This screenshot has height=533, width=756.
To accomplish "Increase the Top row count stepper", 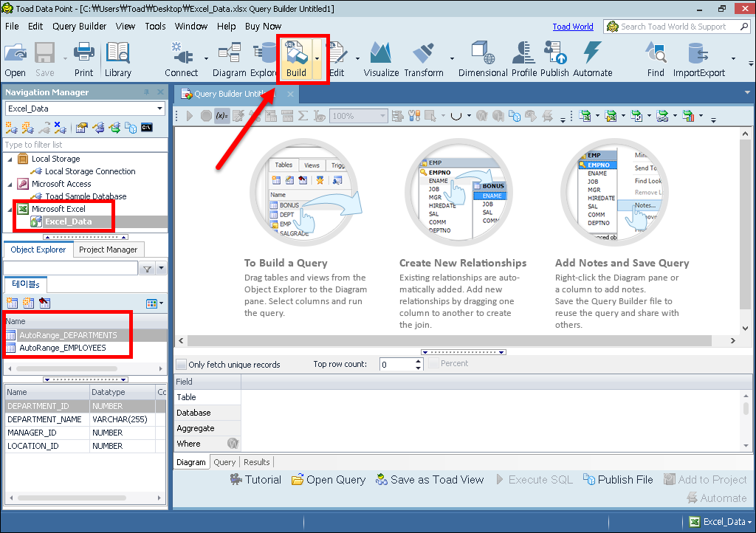I will coord(418,360).
